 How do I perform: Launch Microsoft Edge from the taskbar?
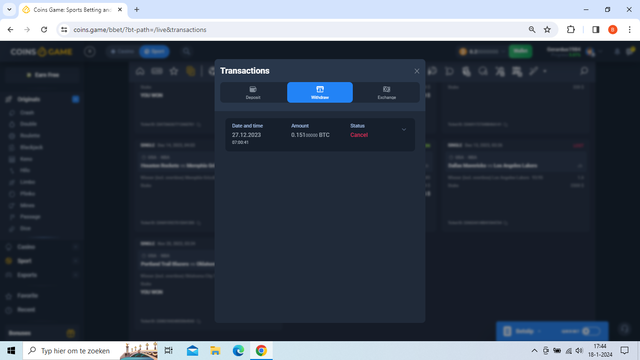pos(238,351)
